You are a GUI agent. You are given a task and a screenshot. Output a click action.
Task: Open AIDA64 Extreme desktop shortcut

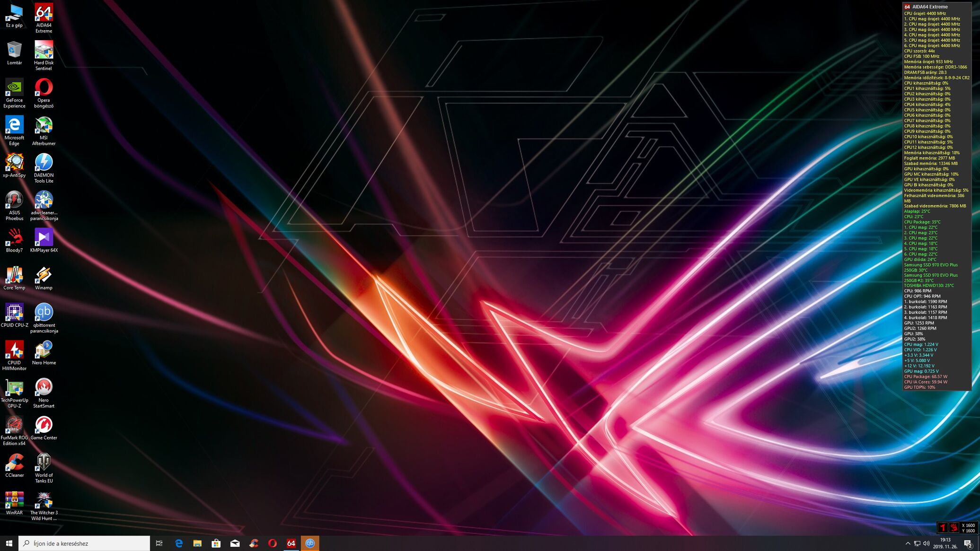coord(44,13)
